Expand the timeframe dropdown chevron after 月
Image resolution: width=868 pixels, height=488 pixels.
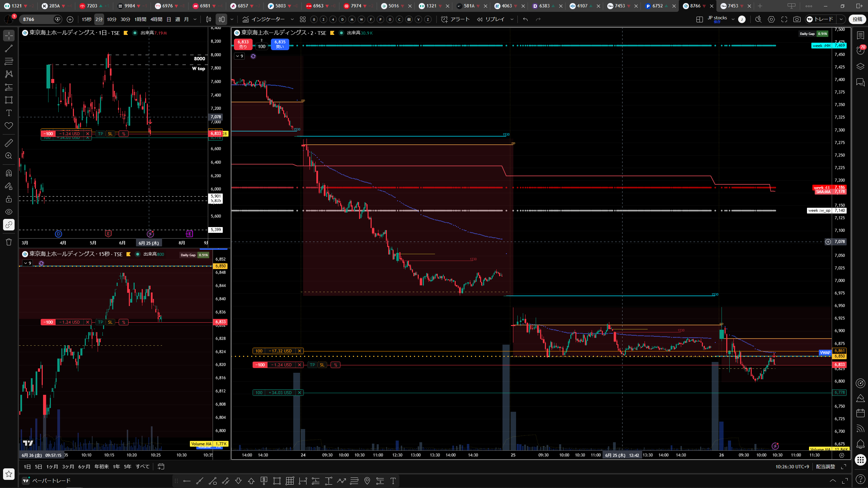click(195, 19)
